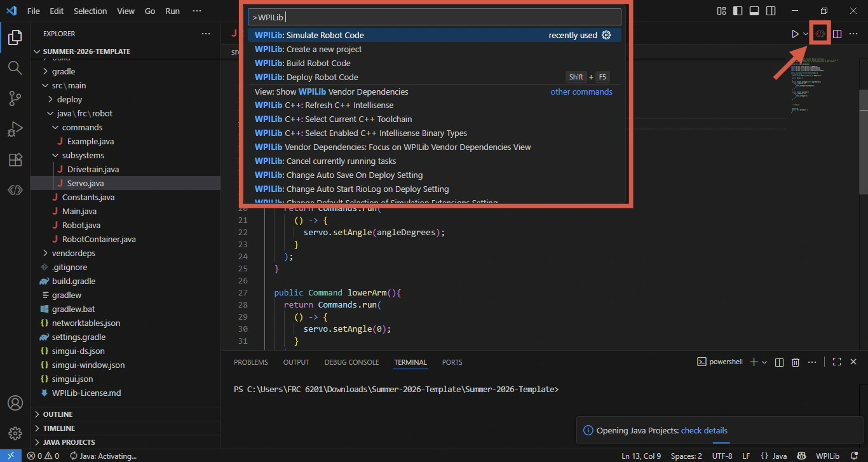This screenshot has width=868, height=462.
Task: Split the editor right
Action: (837, 34)
